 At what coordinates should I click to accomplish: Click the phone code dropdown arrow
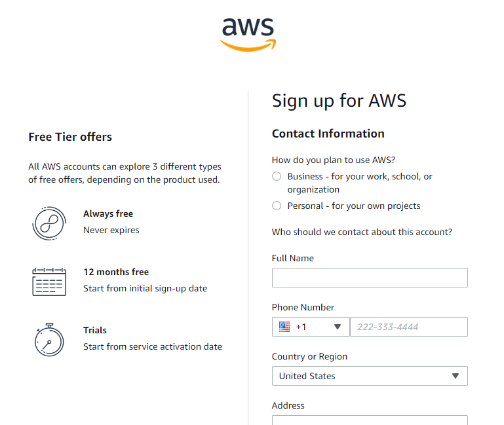[338, 327]
